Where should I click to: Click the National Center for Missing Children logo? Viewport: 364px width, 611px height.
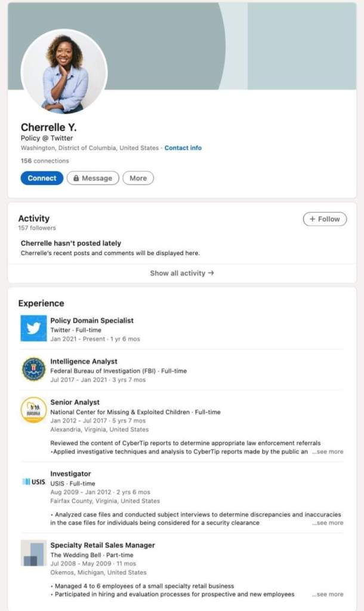[33, 410]
